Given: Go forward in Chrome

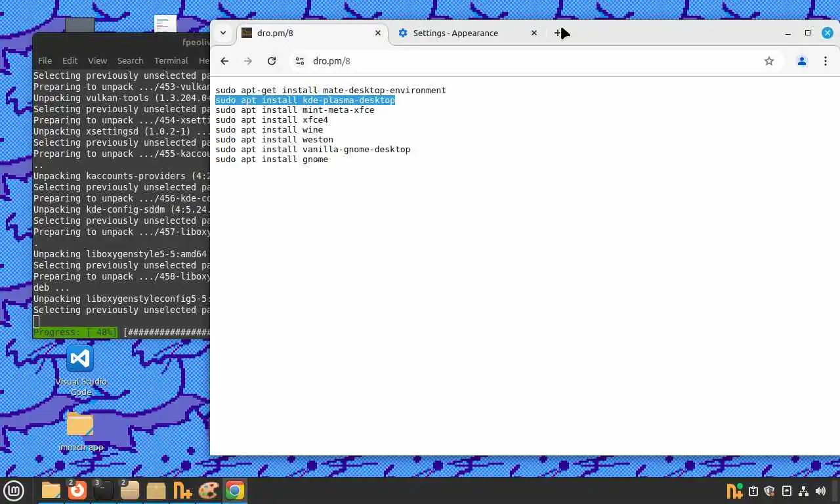Looking at the screenshot, I should click(x=248, y=61).
